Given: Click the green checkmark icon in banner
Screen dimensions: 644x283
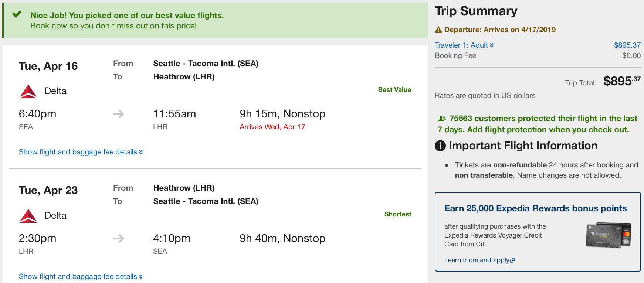Looking at the screenshot, I should click(17, 14).
